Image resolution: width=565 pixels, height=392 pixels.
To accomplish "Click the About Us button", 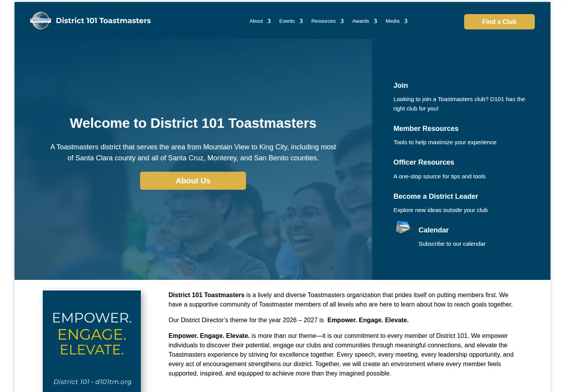I will coord(193,181).
